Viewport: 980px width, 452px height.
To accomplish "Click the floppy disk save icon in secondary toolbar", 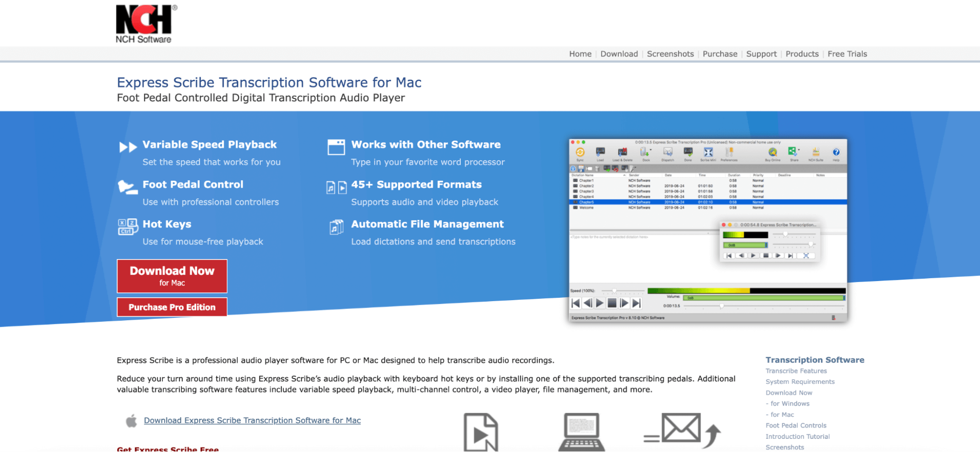I will 580,168.
